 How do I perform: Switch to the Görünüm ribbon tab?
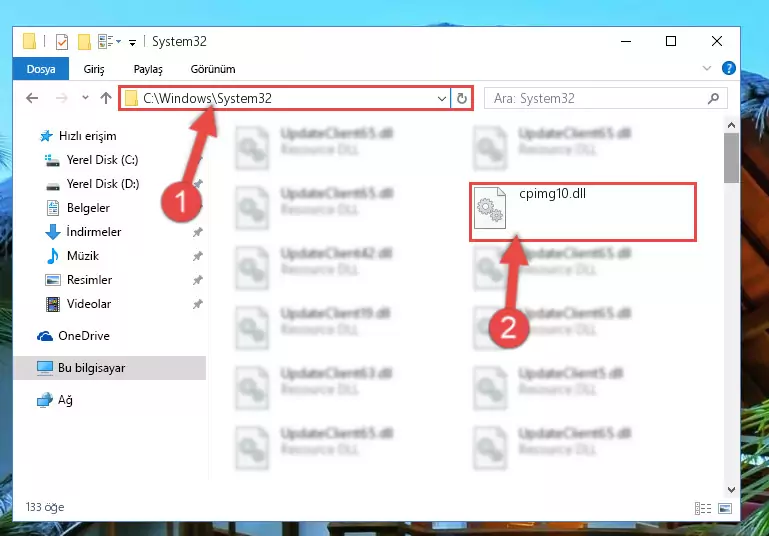tap(213, 69)
